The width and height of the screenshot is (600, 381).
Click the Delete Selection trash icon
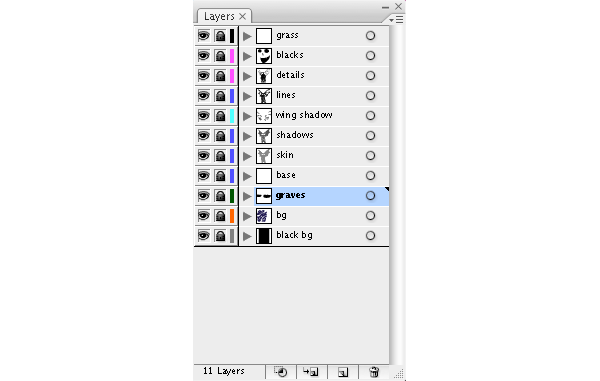(x=374, y=372)
